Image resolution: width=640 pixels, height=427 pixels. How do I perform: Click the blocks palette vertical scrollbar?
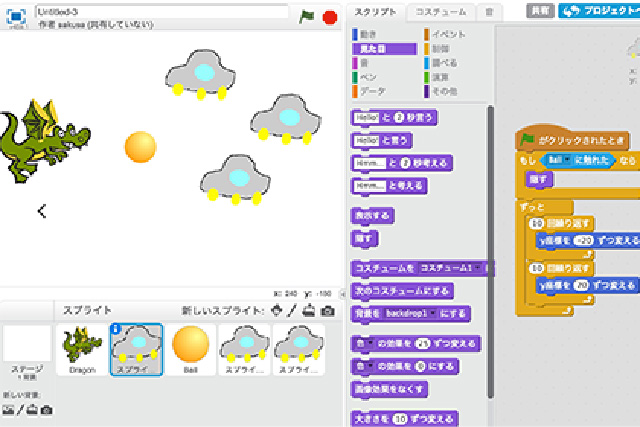click(x=490, y=251)
